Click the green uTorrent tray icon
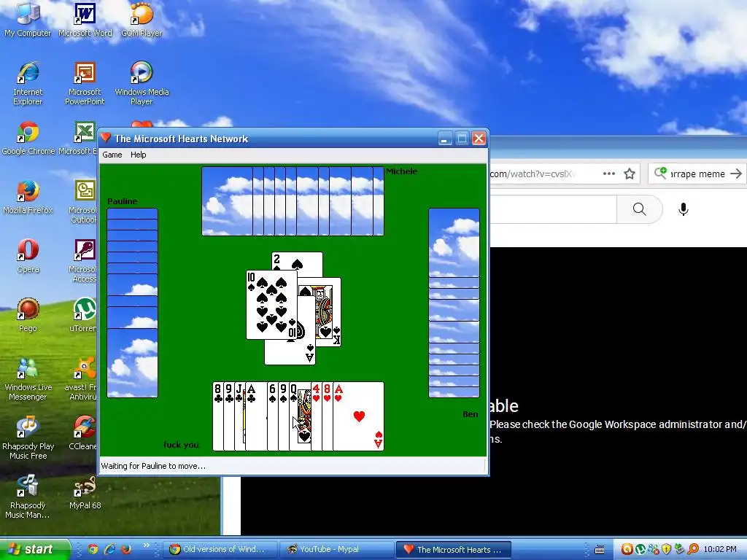Image resolution: width=747 pixels, height=560 pixels. click(x=640, y=549)
